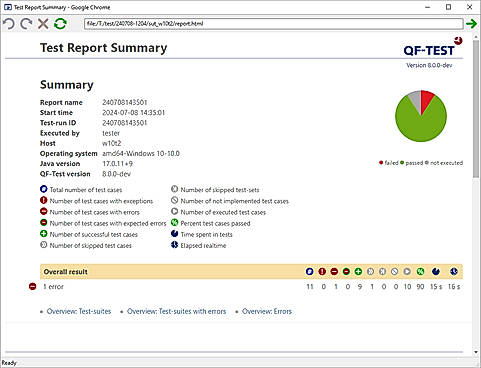Click the Version 8.0.0-dev text under logo

(x=429, y=65)
